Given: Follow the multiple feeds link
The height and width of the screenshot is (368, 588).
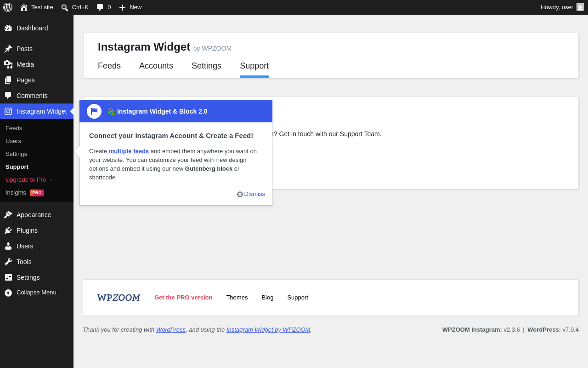Looking at the screenshot, I should [129, 151].
